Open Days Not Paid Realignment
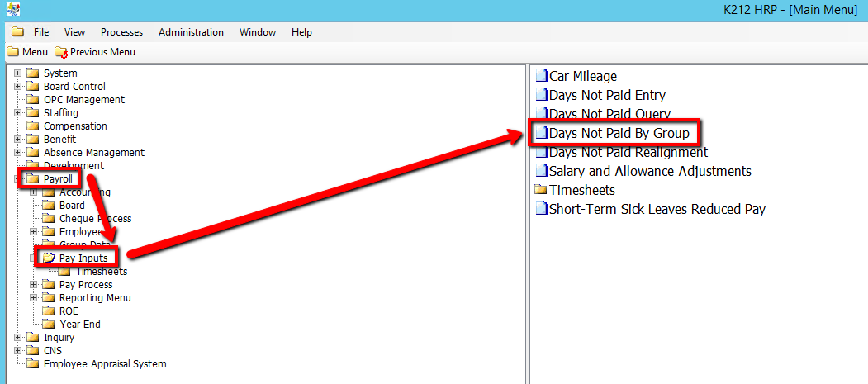This screenshot has height=384, width=868. coord(628,152)
